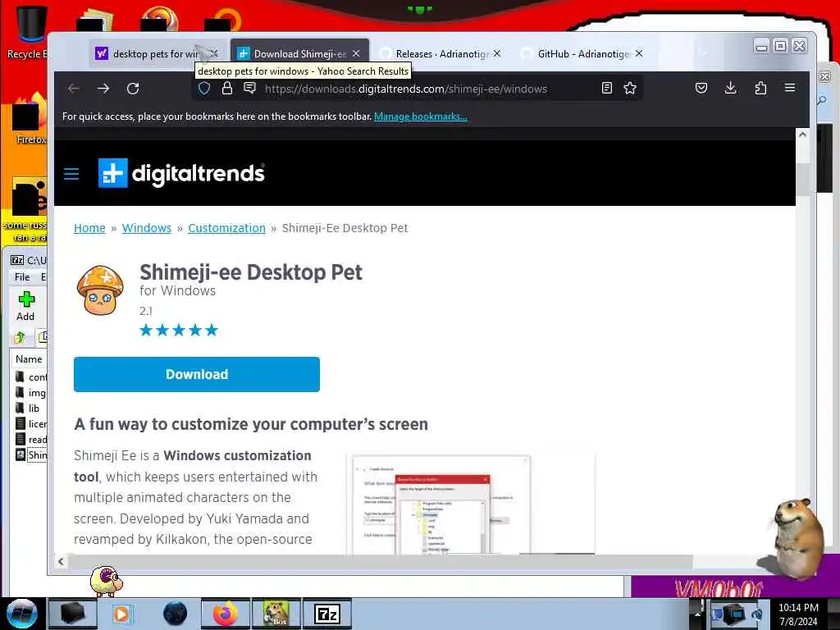Image resolution: width=840 pixels, height=630 pixels.
Task: Open the Pocket save icon
Action: [701, 88]
